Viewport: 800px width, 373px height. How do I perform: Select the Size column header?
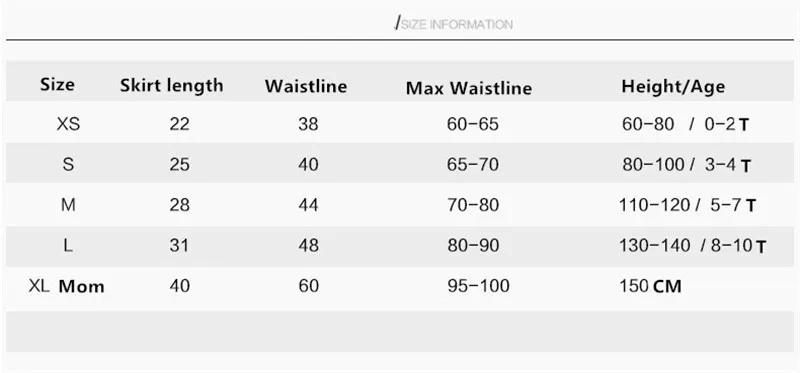click(x=57, y=84)
